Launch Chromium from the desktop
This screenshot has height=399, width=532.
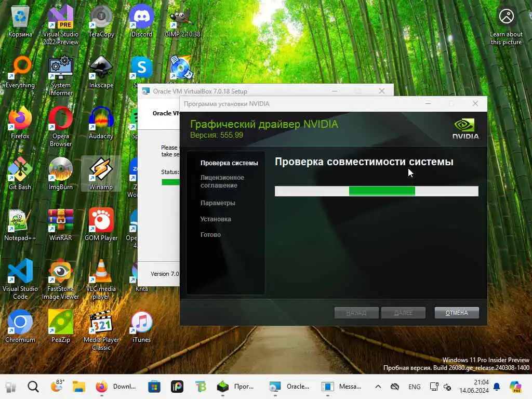pos(20,327)
